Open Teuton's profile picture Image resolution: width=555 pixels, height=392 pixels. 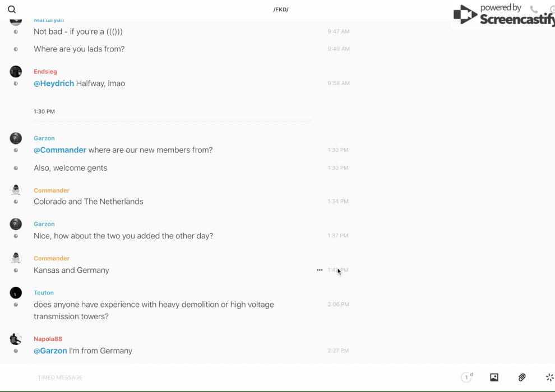point(16,293)
